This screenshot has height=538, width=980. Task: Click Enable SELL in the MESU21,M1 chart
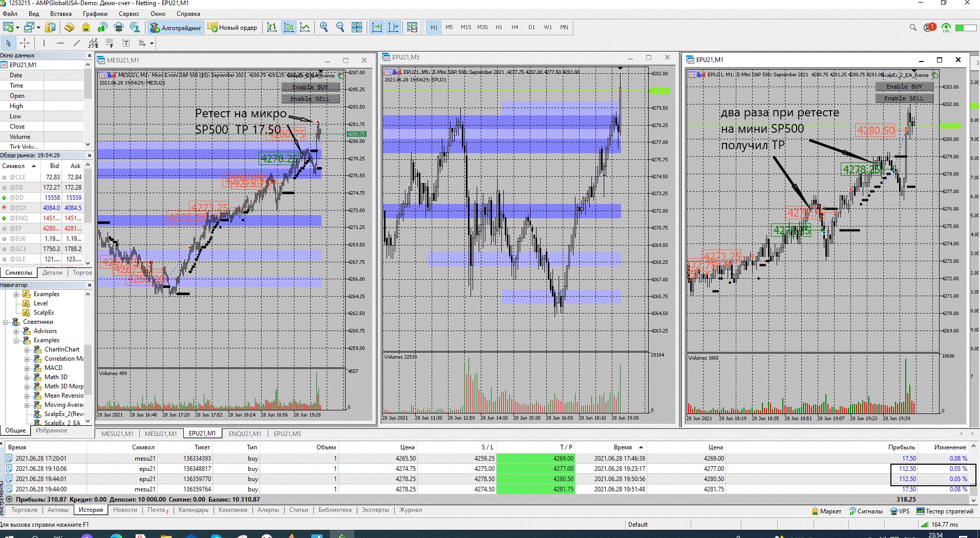coord(310,99)
